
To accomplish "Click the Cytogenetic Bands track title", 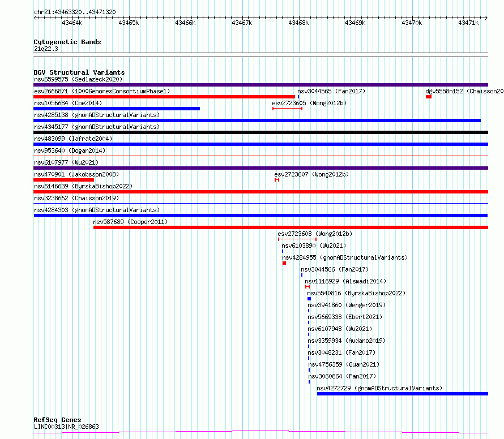I will (x=67, y=42).
